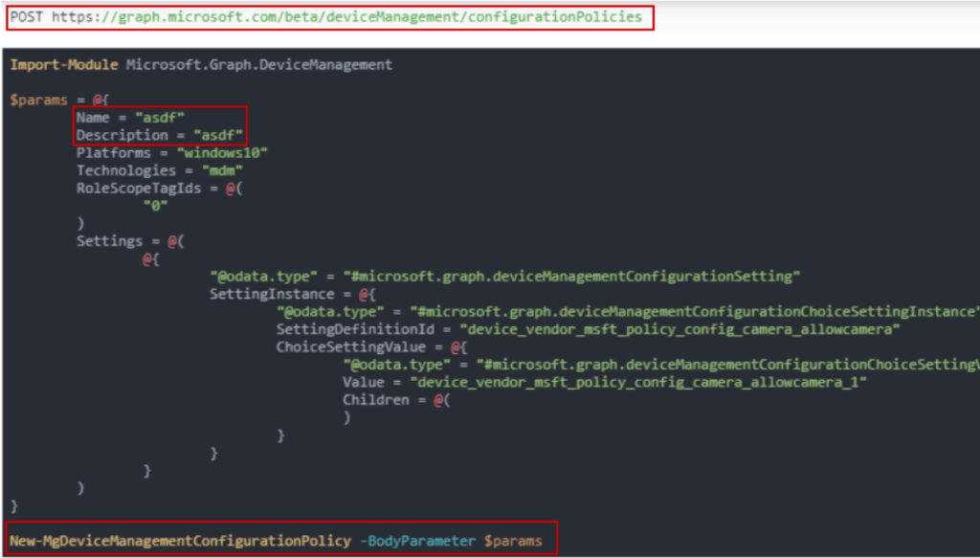Click the Children property name

pos(376,399)
